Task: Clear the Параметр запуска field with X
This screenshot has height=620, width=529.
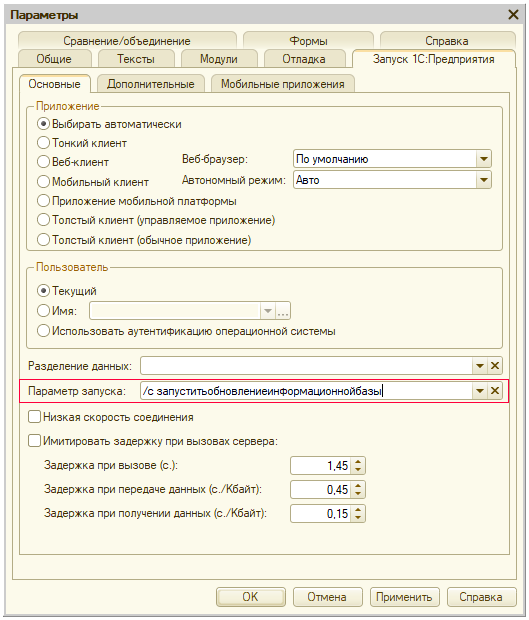Action: click(x=495, y=391)
